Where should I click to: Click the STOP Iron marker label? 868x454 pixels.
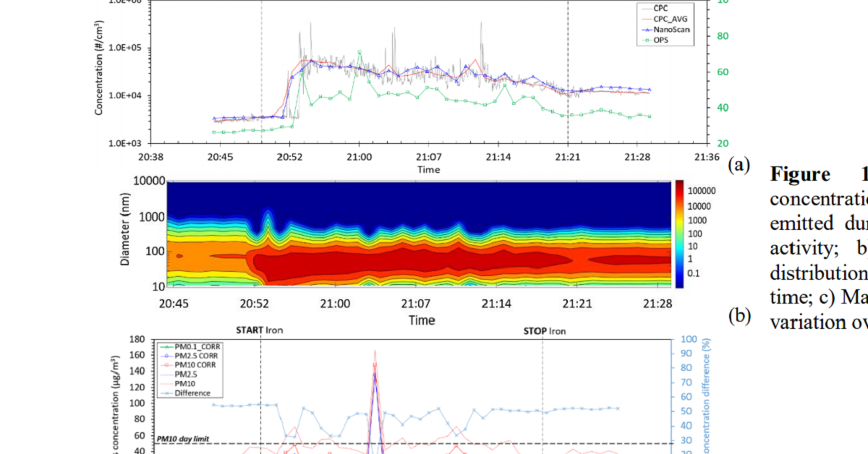pos(544,331)
